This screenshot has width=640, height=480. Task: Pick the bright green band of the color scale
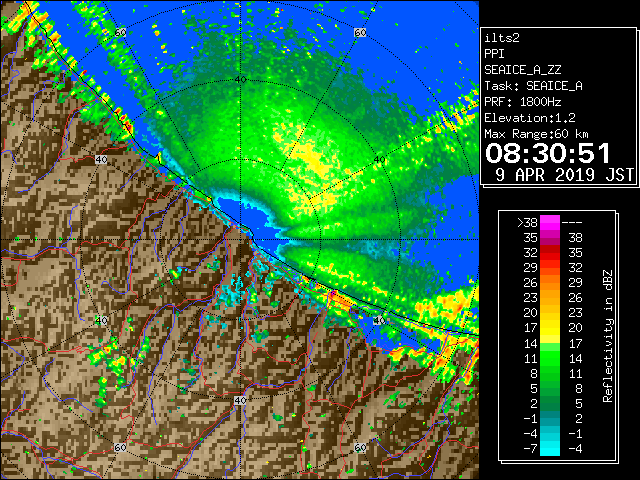point(550,358)
